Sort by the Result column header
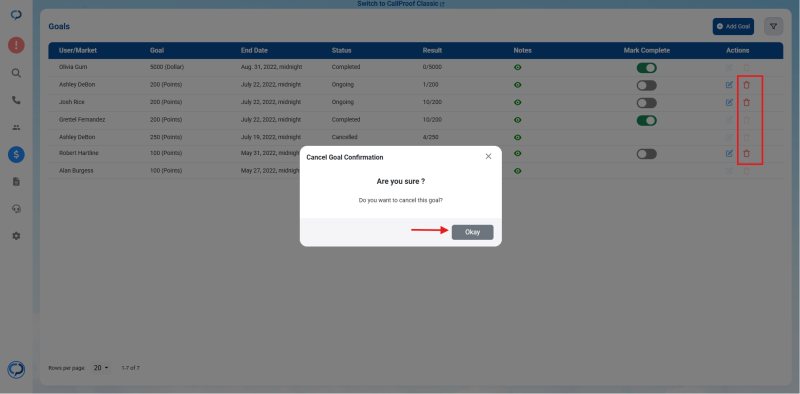This screenshot has width=800, height=394. click(x=432, y=51)
